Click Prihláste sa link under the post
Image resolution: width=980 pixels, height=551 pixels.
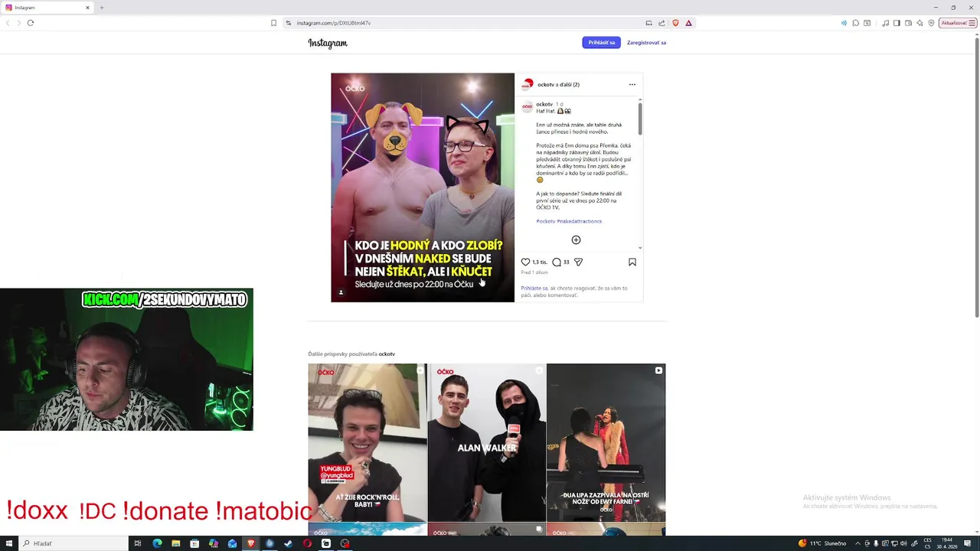coord(534,289)
